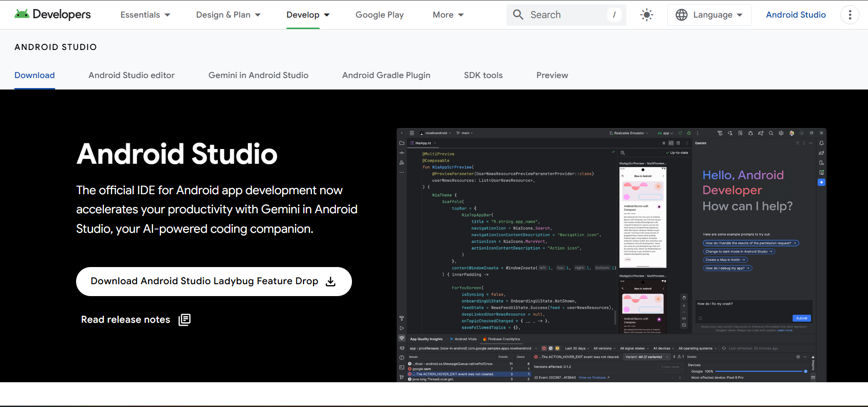Viewport: 868px width, 407px height.
Task: Click the download arrow icon on button
Action: tap(331, 282)
